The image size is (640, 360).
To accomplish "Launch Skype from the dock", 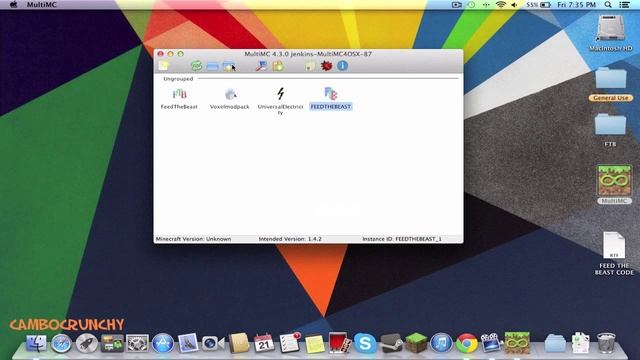I will pos(365,343).
